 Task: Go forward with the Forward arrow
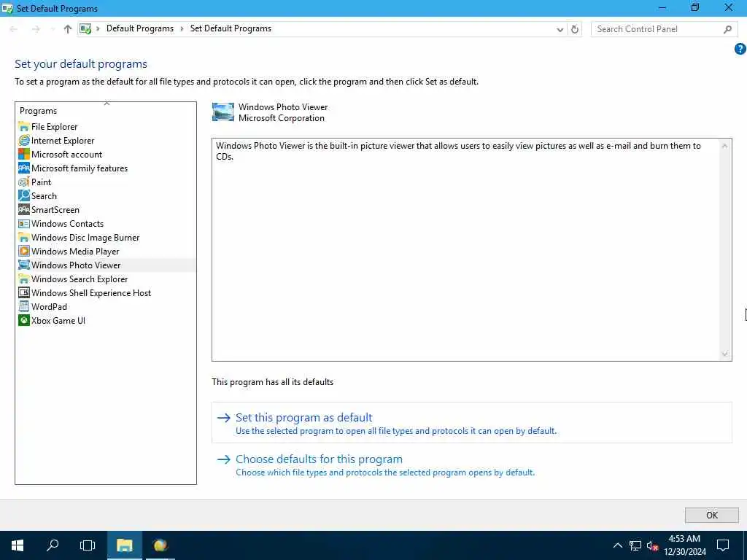click(36, 29)
